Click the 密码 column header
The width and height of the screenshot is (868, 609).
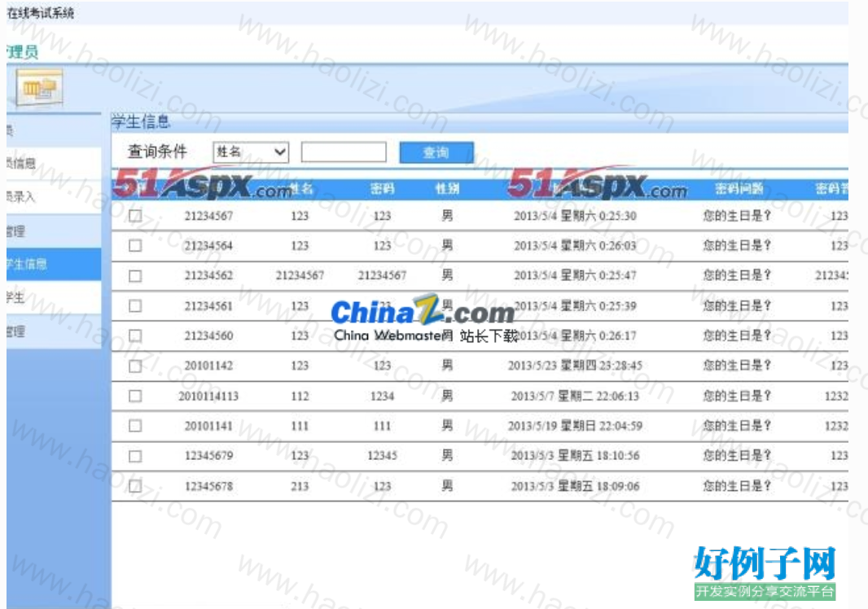382,189
